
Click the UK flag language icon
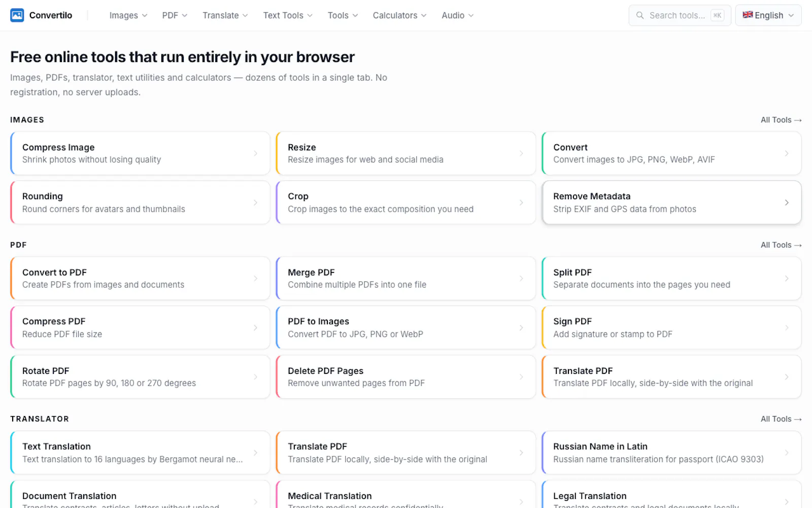click(x=748, y=15)
